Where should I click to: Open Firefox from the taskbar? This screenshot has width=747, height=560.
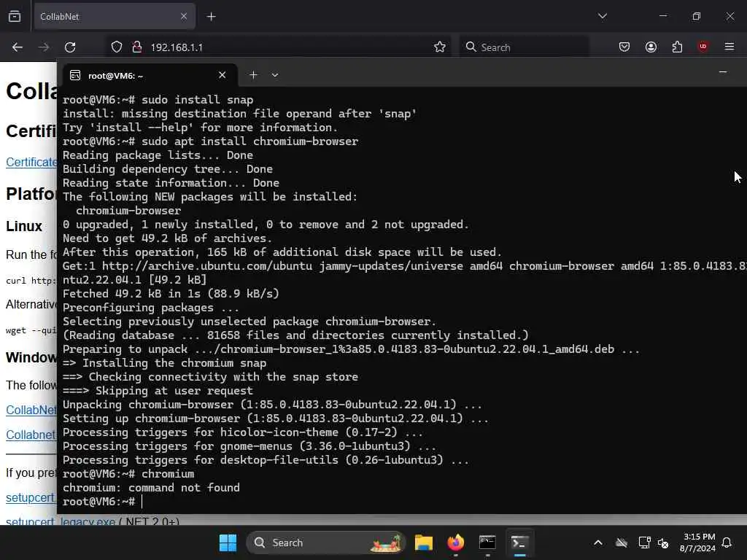coord(455,542)
